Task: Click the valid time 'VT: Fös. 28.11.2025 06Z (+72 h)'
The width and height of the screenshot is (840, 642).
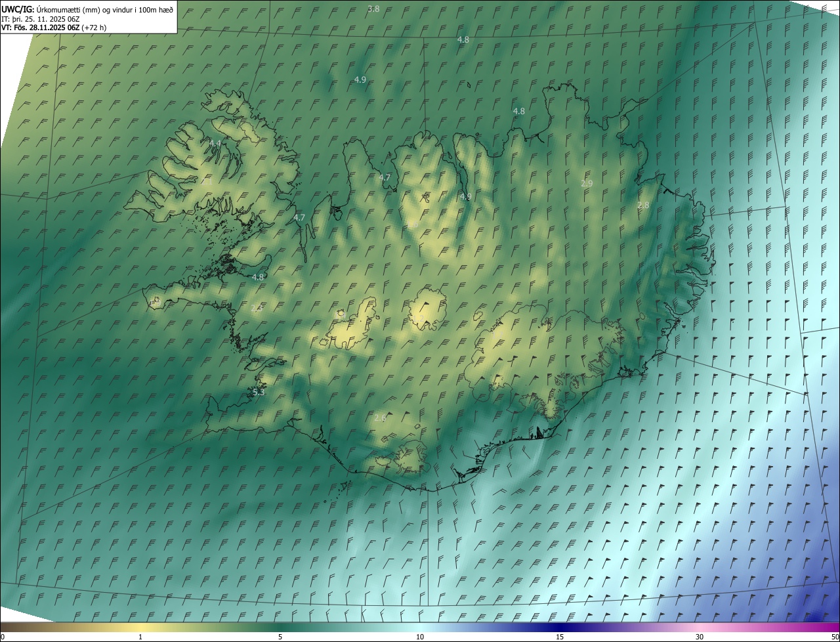Action: tap(55, 28)
